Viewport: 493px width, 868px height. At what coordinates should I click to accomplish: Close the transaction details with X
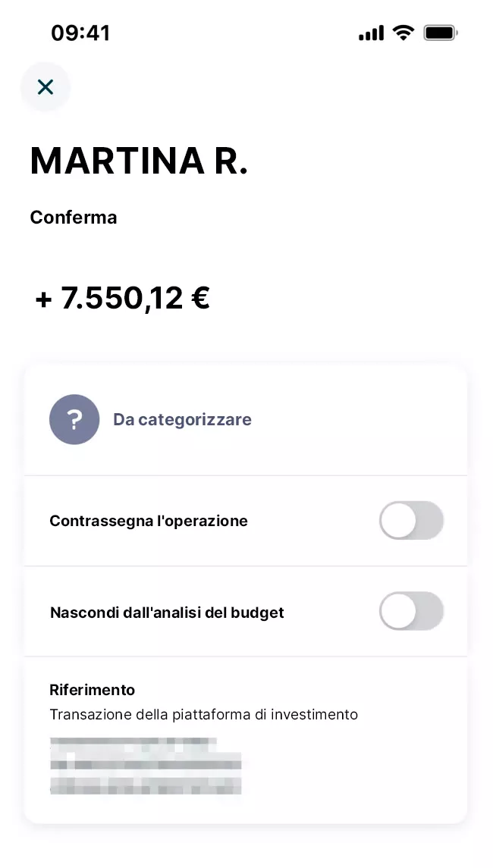46,87
